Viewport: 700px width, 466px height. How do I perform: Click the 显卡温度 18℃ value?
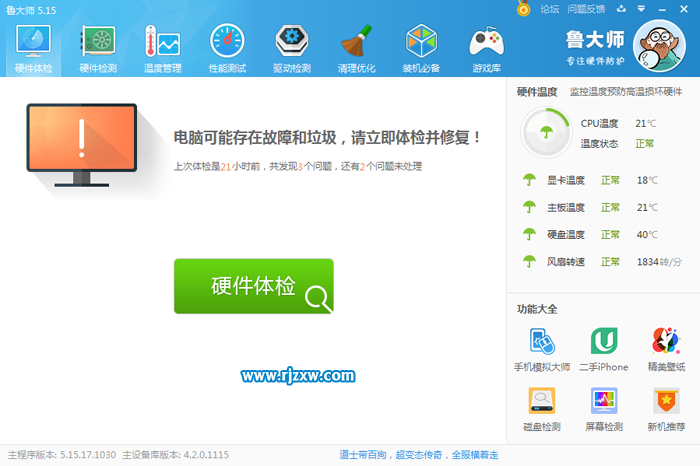click(647, 180)
